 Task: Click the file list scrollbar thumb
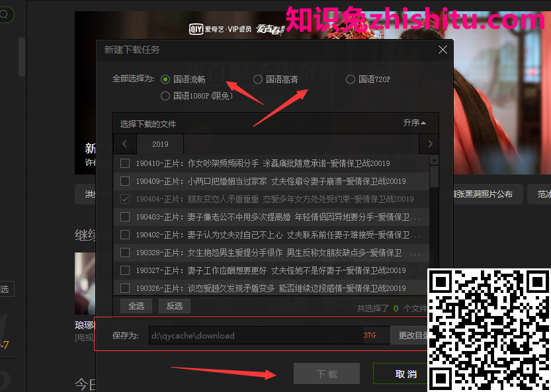[435, 176]
